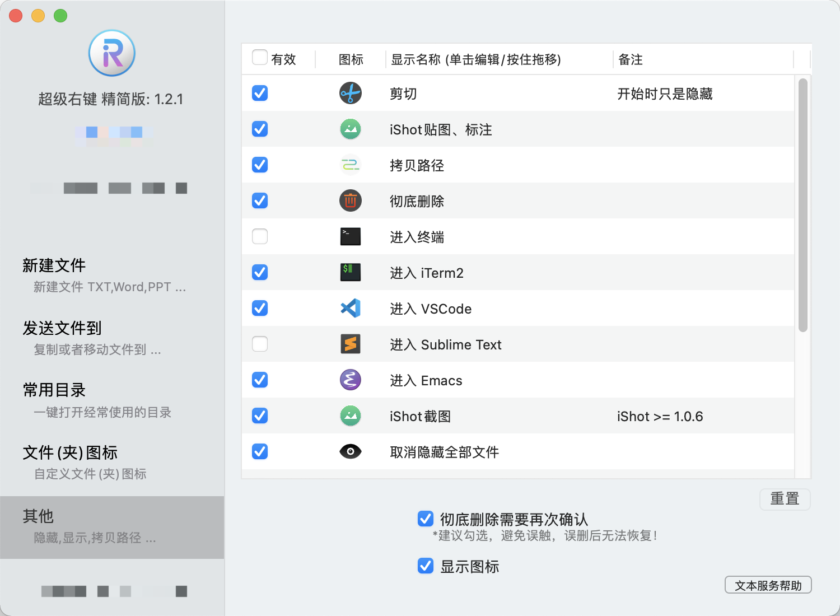Viewport: 840px width, 616px height.
Task: Edit the 进入 VSCode display name
Action: pos(431,309)
